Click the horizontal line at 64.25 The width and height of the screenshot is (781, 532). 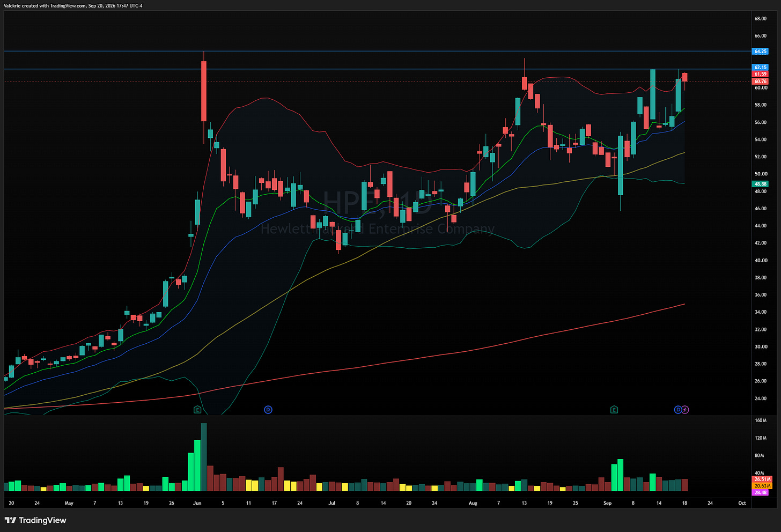[375, 51]
